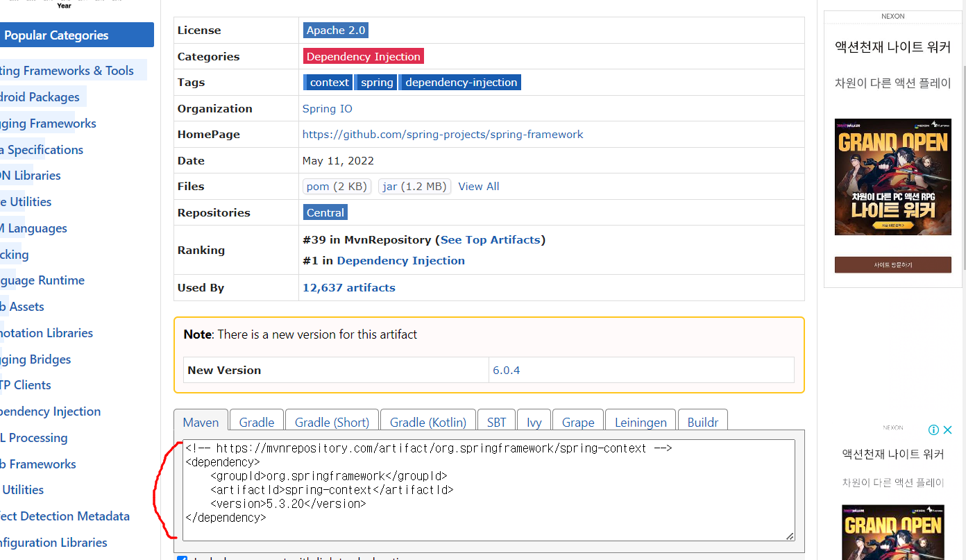Open the JVM Languages sidebar category
966x560 pixels.
click(x=33, y=228)
